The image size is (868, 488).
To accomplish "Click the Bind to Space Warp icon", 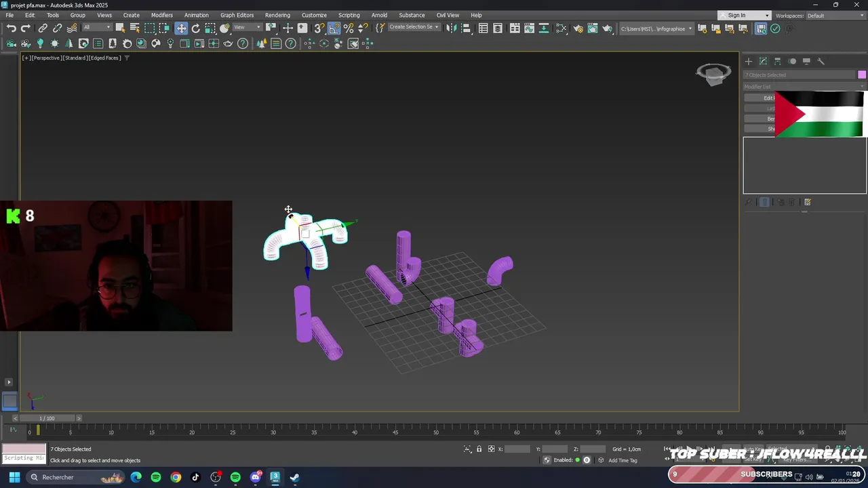I will click(72, 28).
